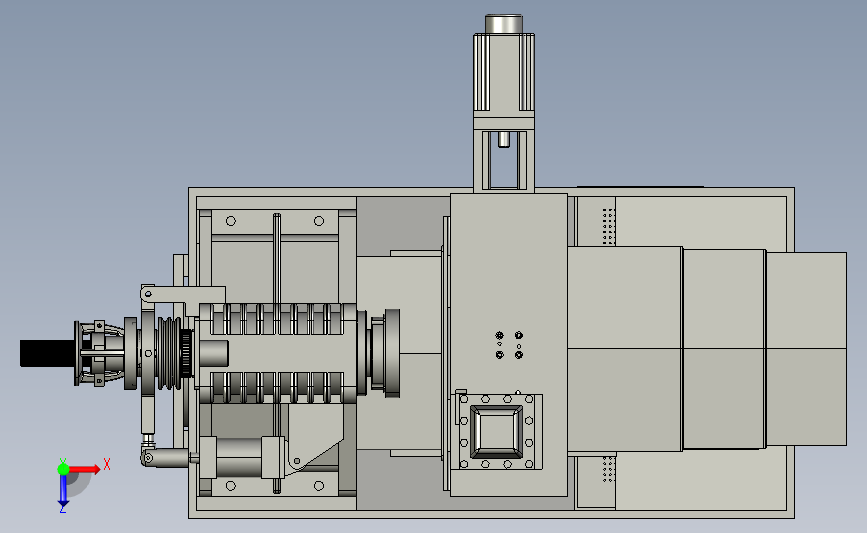Select the rightmost stepped box section
Viewport: 867px width, 533px height.
click(x=806, y=349)
